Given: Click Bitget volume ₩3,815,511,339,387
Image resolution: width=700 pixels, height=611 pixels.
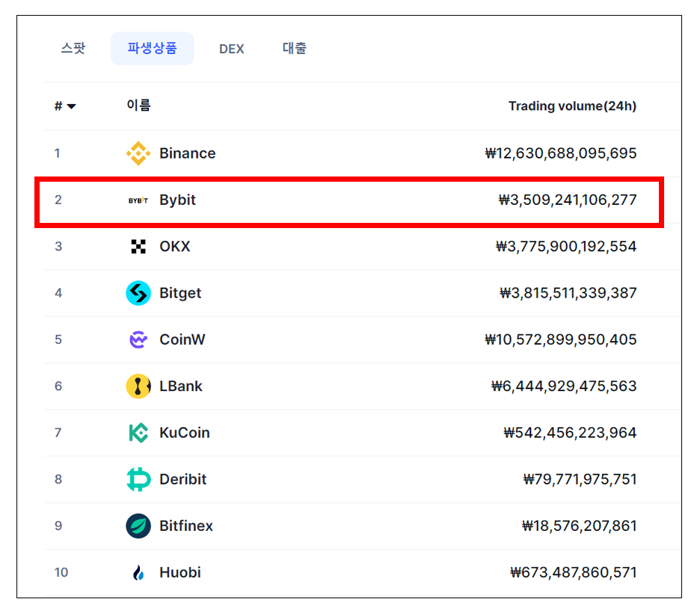Looking at the screenshot, I should coord(568,293).
